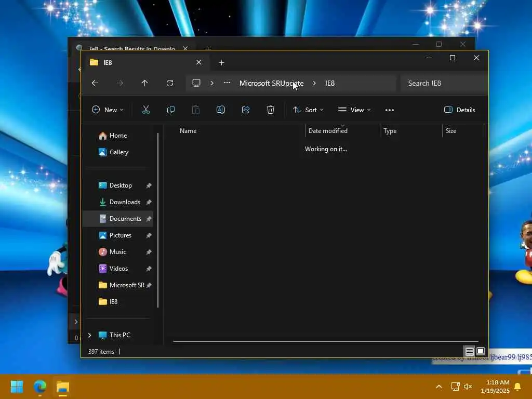Open the network tray icon
532x399 pixels.
click(455, 387)
